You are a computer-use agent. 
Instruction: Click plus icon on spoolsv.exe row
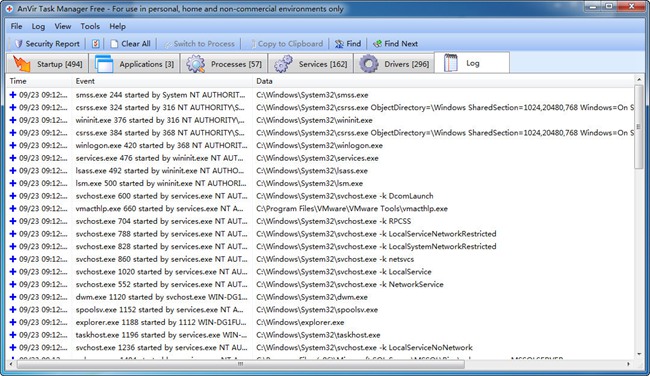tap(13, 310)
